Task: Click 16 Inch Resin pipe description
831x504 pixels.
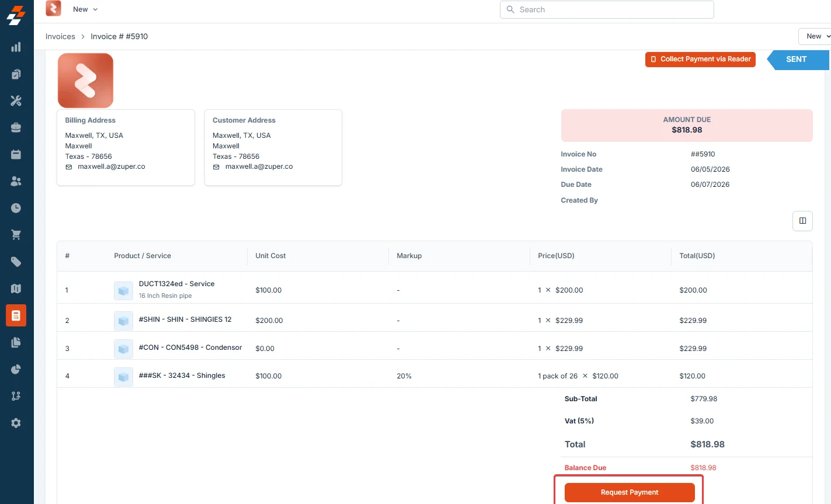Action: click(165, 296)
